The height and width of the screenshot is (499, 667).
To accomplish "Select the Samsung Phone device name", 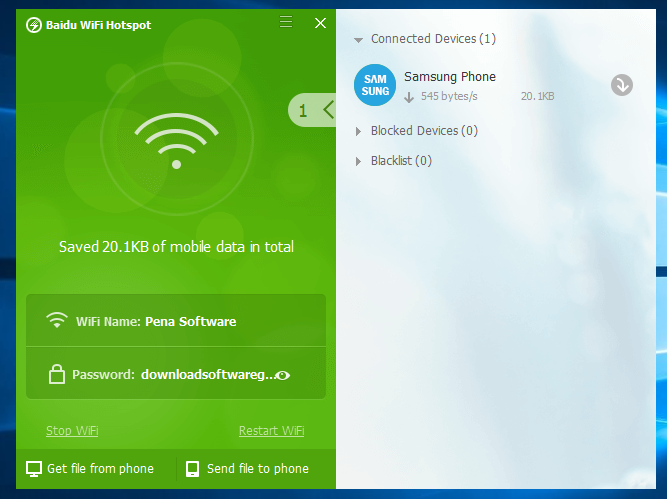I will pos(450,77).
